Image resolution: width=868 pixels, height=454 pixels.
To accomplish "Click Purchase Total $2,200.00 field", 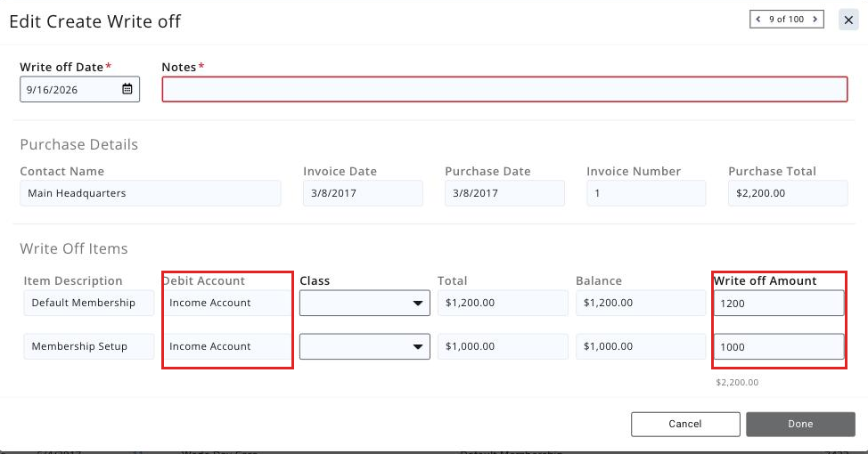I will pos(788,193).
